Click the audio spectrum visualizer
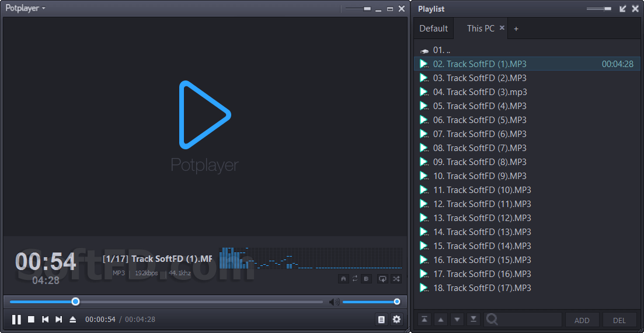 point(311,258)
